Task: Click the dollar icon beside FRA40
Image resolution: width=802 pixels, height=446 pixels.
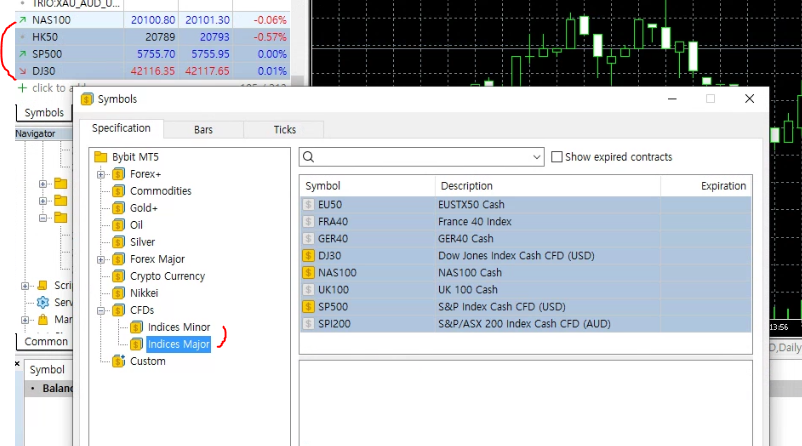Action: pyautogui.click(x=308, y=221)
